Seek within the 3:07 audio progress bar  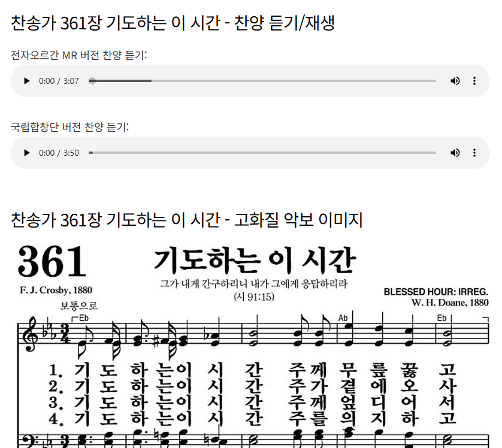pyautogui.click(x=262, y=81)
